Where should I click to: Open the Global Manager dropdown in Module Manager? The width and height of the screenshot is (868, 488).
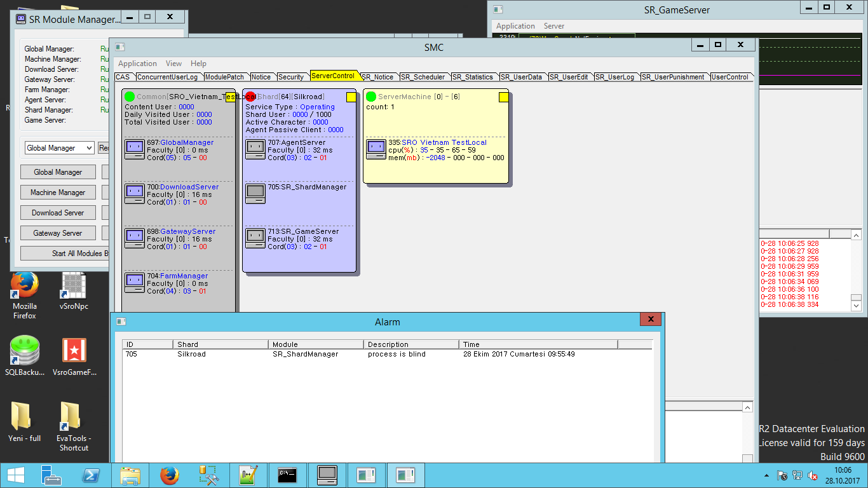click(x=59, y=147)
